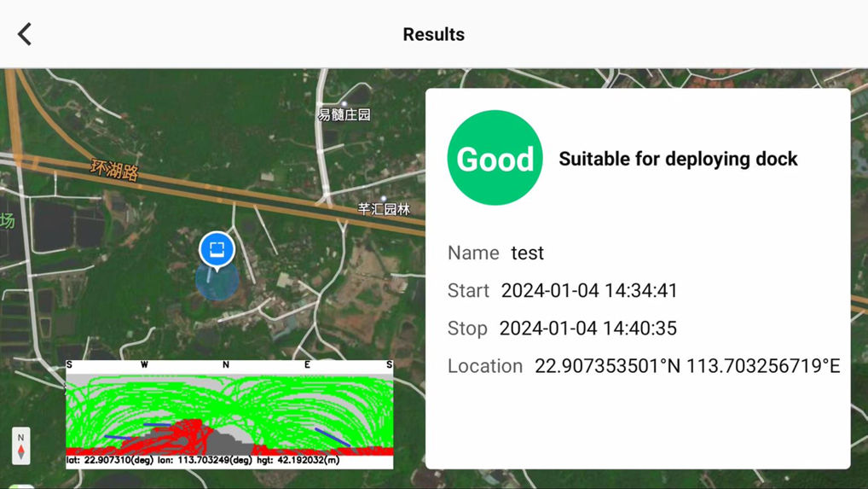868x489 pixels.
Task: Select the Name value 'test'
Action: click(527, 253)
